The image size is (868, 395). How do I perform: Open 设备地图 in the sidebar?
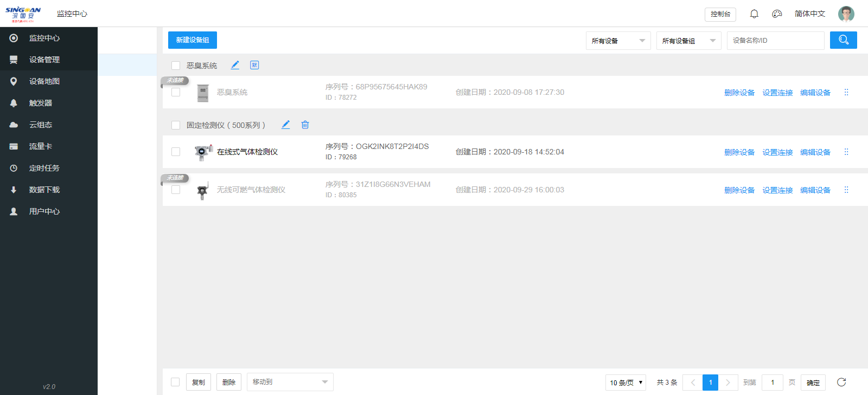click(x=44, y=81)
